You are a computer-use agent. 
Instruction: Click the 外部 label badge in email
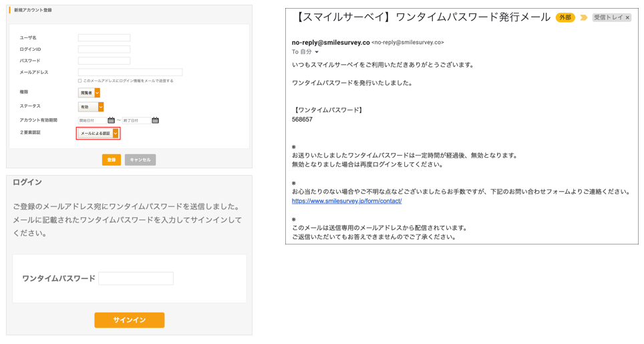click(x=565, y=17)
